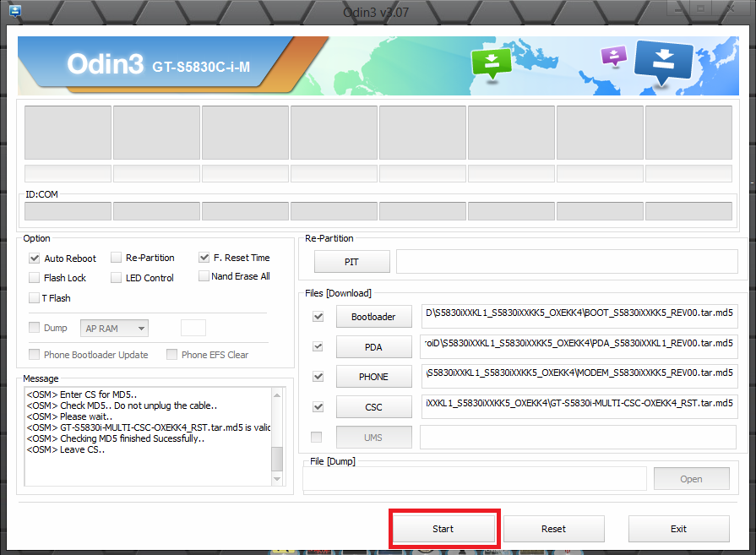Uncheck the PDA file checkbox
This screenshot has height=555, width=756.
click(x=318, y=346)
